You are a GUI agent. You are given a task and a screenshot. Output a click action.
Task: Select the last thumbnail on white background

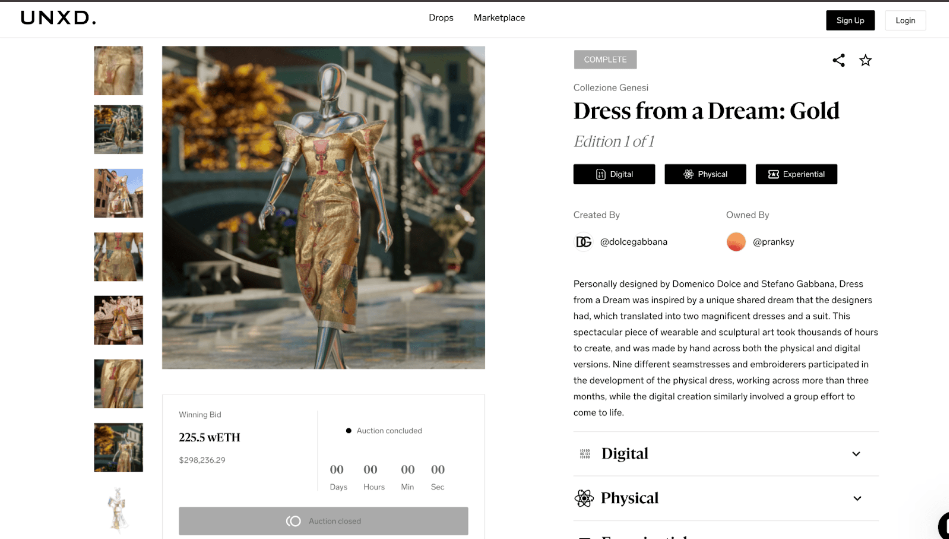119,511
